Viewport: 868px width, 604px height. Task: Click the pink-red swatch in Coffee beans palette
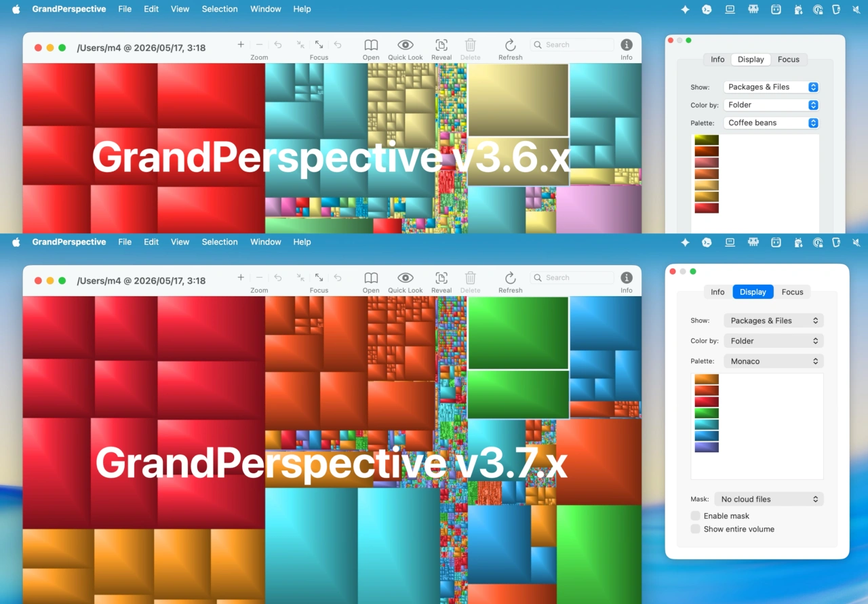707,163
